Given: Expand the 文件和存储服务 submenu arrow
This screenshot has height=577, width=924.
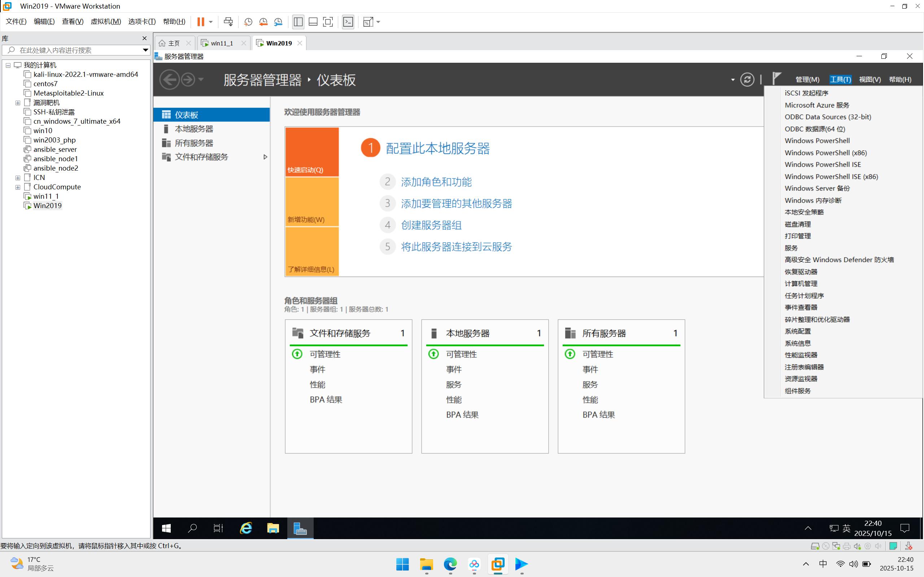Looking at the screenshot, I should click(x=265, y=157).
